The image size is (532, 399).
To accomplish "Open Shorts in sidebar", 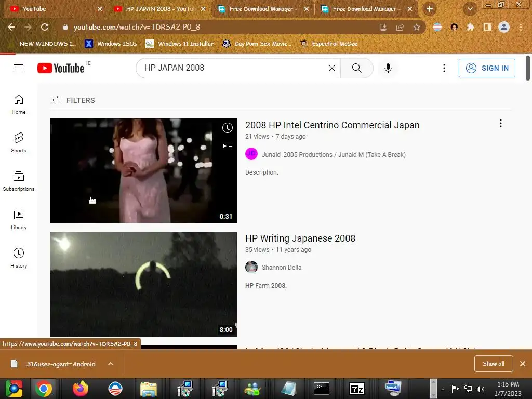I will [19, 142].
